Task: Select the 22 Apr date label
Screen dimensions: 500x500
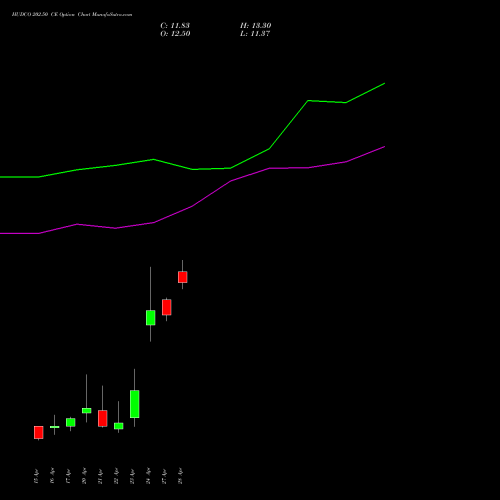Action: pyautogui.click(x=116, y=476)
